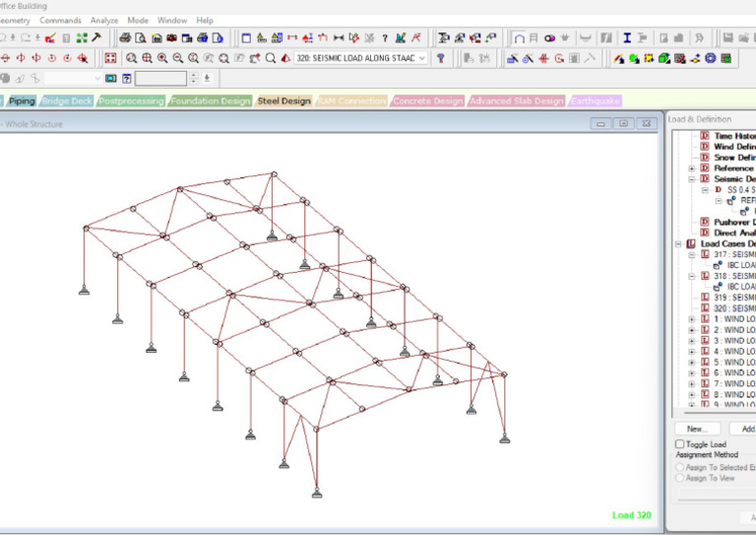Screen dimensions: 756x535
Task: Click the help question mark icon
Action: tap(385, 38)
